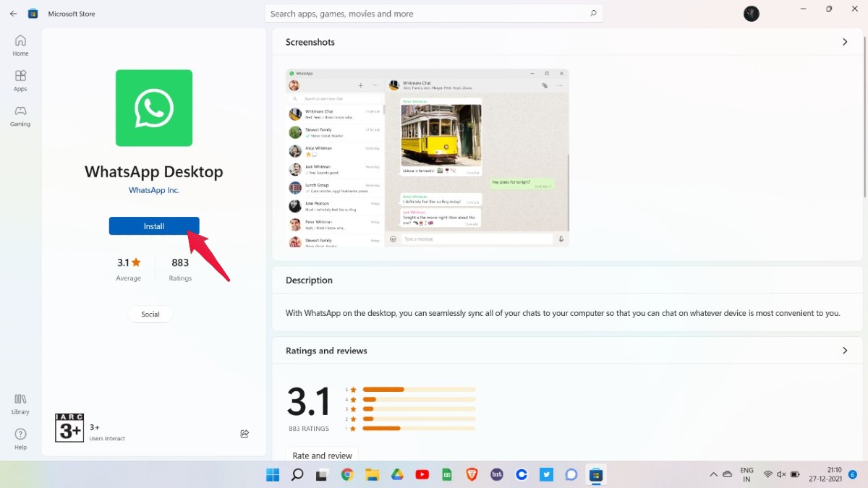Open your Microsoft Store account avatar
Image resolution: width=868 pixels, height=488 pixels.
tap(751, 13)
